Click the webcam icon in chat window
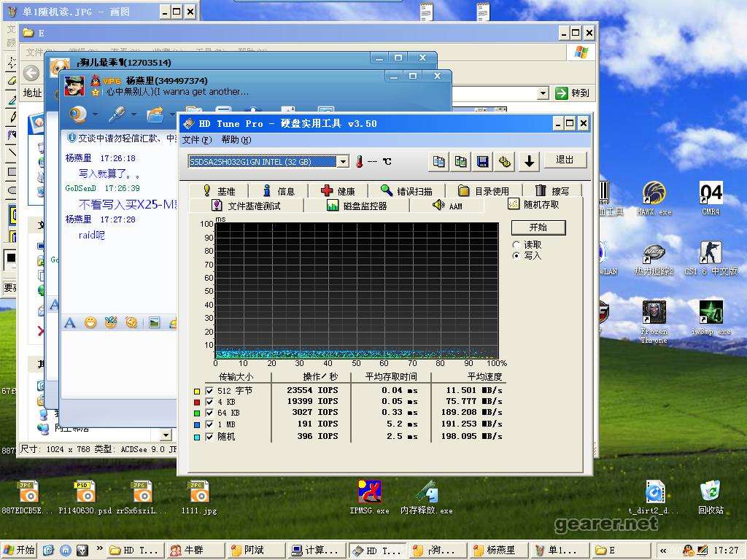This screenshot has height=560, width=747. coord(77,114)
